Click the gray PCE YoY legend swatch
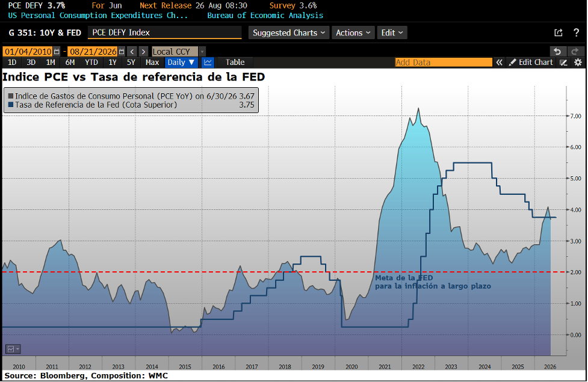588x382 pixels. (x=11, y=96)
